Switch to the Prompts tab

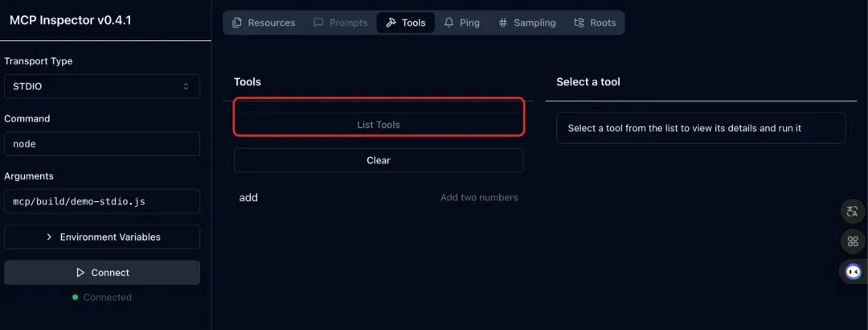point(340,23)
